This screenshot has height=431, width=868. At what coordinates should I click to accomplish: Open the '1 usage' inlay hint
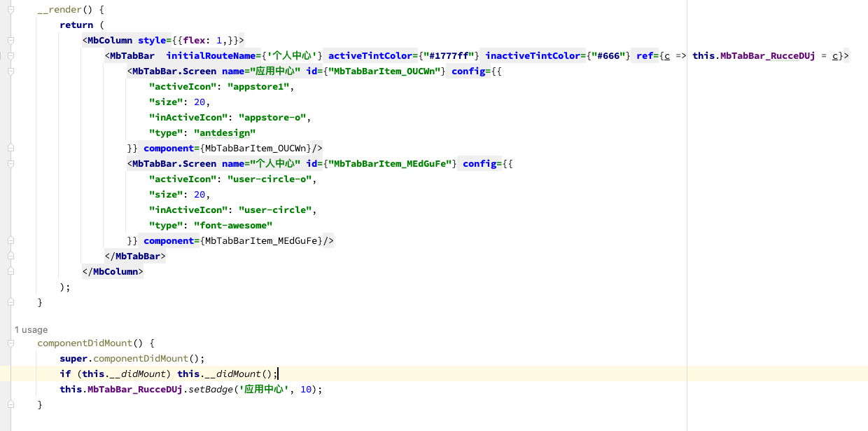pyautogui.click(x=31, y=329)
